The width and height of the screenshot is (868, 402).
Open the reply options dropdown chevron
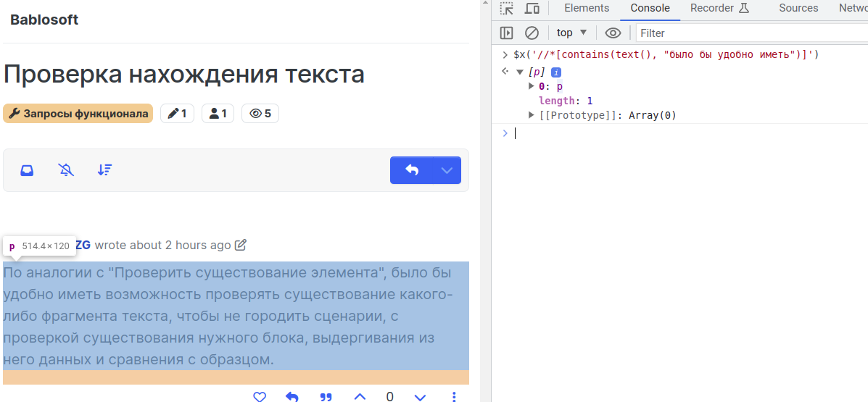447,170
